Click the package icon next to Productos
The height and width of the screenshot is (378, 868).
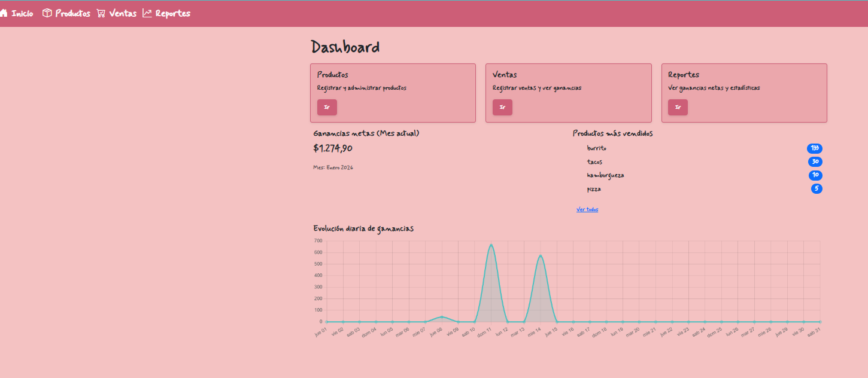47,13
